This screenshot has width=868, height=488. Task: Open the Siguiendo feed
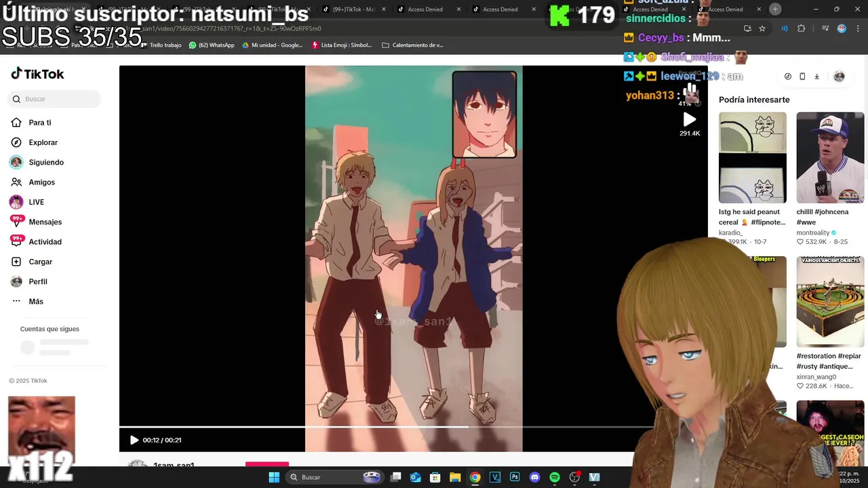(46, 162)
